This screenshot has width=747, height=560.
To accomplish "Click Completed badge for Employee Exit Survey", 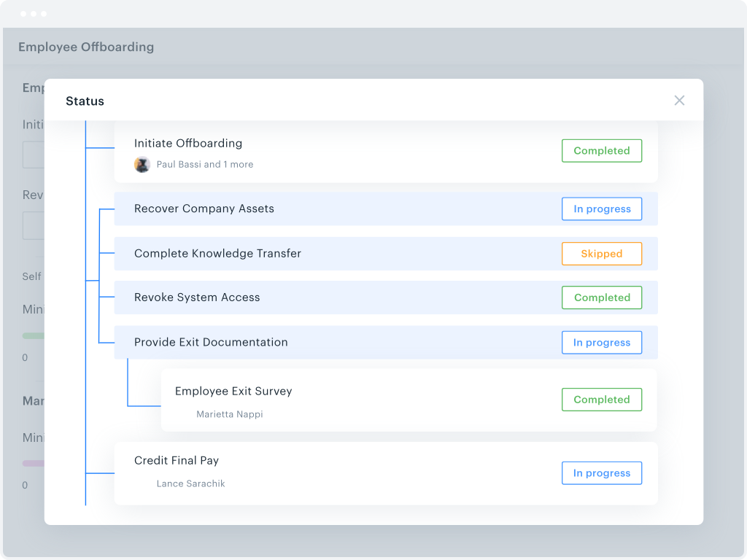I will 601,400.
